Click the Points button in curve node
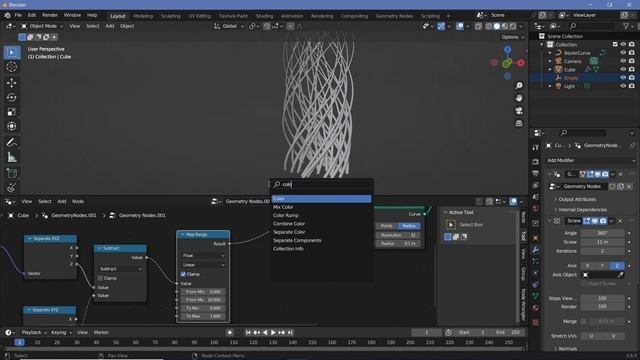Viewport: 640px width, 360px height. 387,226
